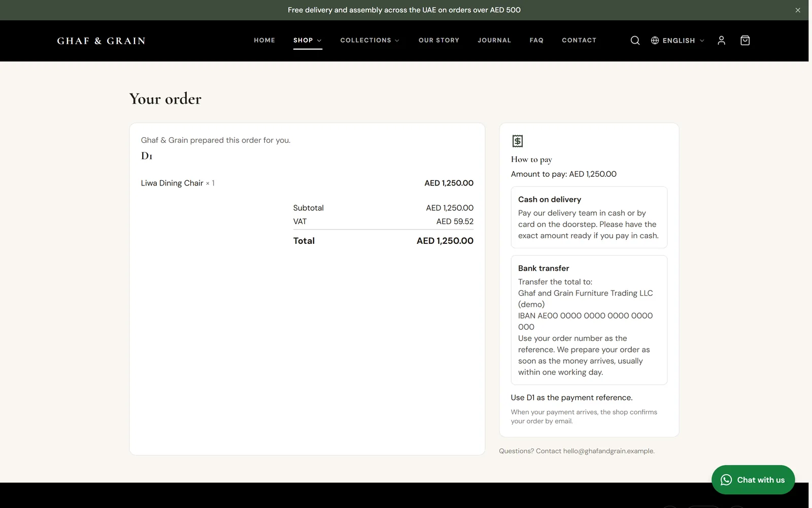Screen dimensions: 812x508
Task: Start a chat with Chat with us
Action: 753,480
